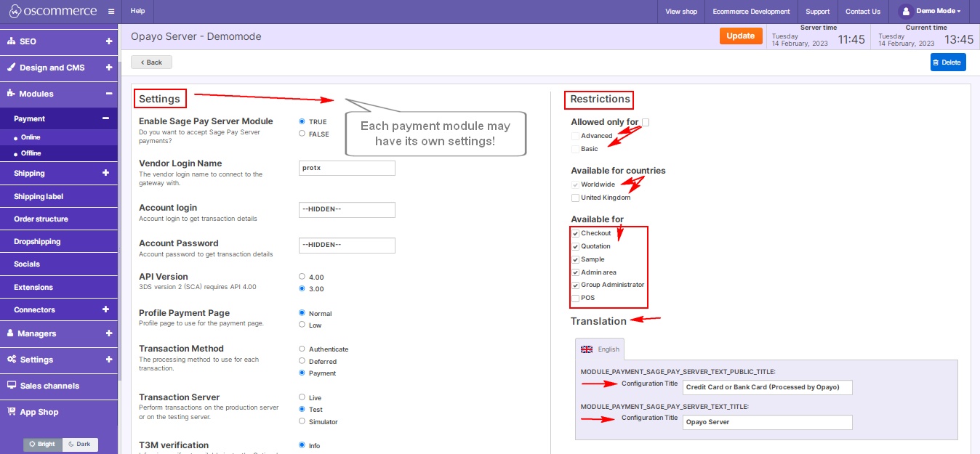Viewport: 980px width, 454px height.
Task: Open Extensions in sidebar
Action: [58, 287]
